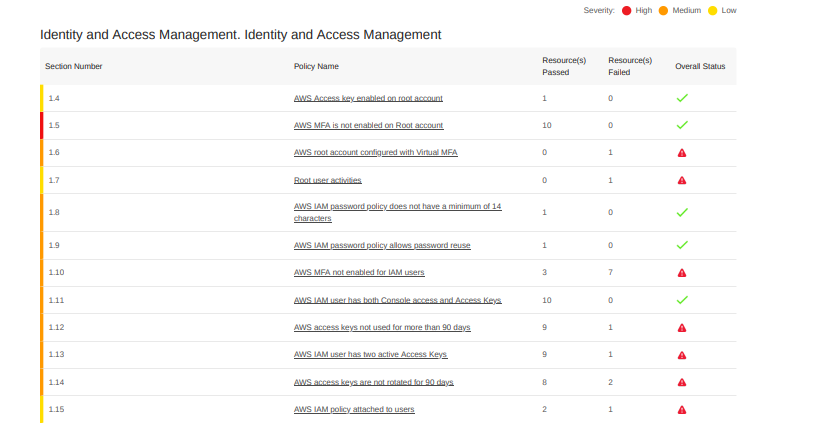Screen dimensions: 815x423
Task: Click the green checkmark status for section 1.8
Action: tap(682, 212)
